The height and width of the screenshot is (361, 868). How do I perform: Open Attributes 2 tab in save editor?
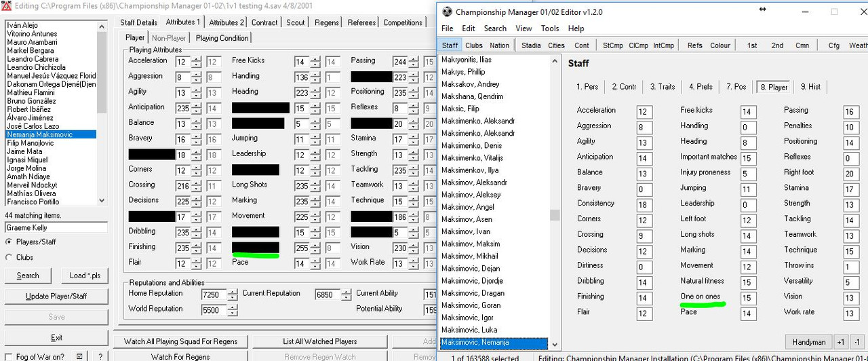pos(225,22)
